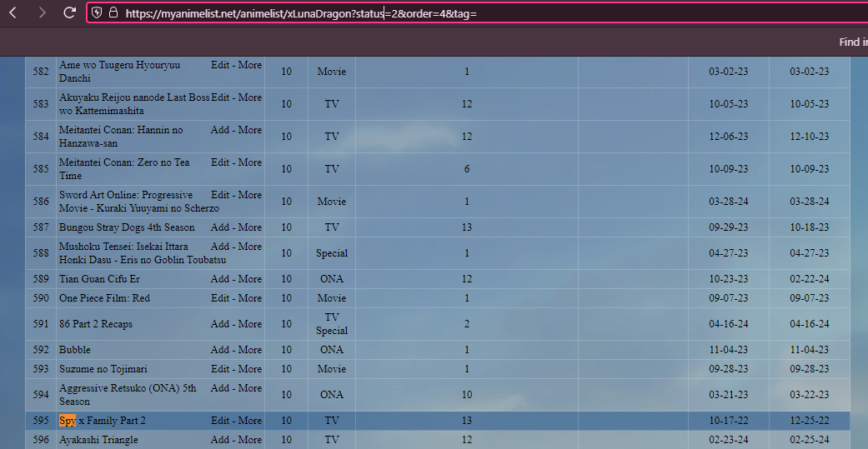Click Add for Ayakashi Triangle
This screenshot has height=449, width=868.
(x=220, y=440)
